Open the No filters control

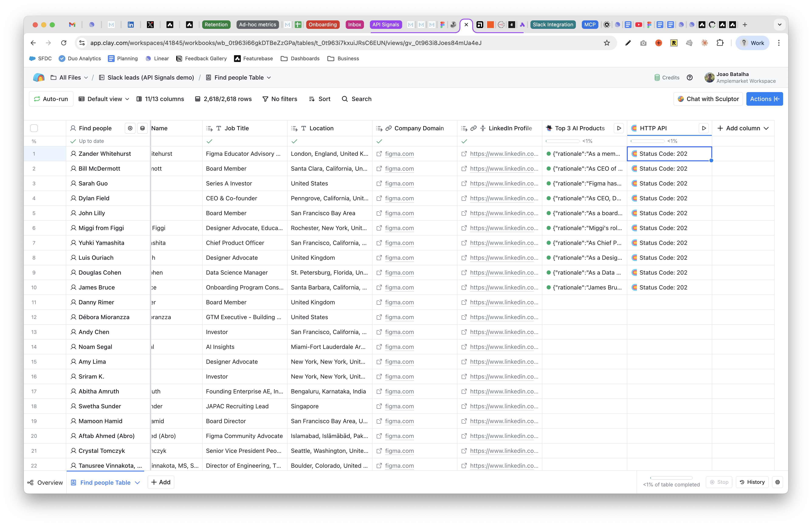click(280, 99)
